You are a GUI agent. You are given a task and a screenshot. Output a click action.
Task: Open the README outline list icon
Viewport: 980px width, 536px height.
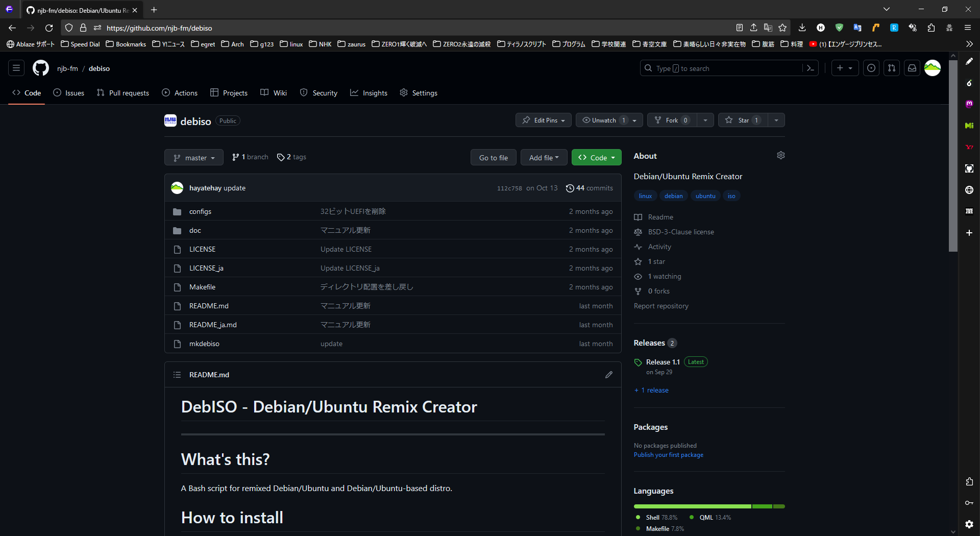(x=177, y=375)
